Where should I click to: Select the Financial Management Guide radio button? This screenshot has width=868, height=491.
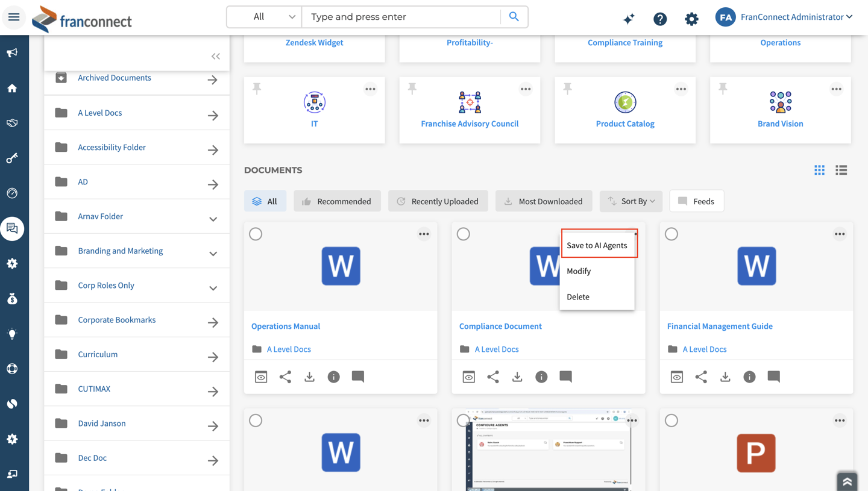pos(671,234)
